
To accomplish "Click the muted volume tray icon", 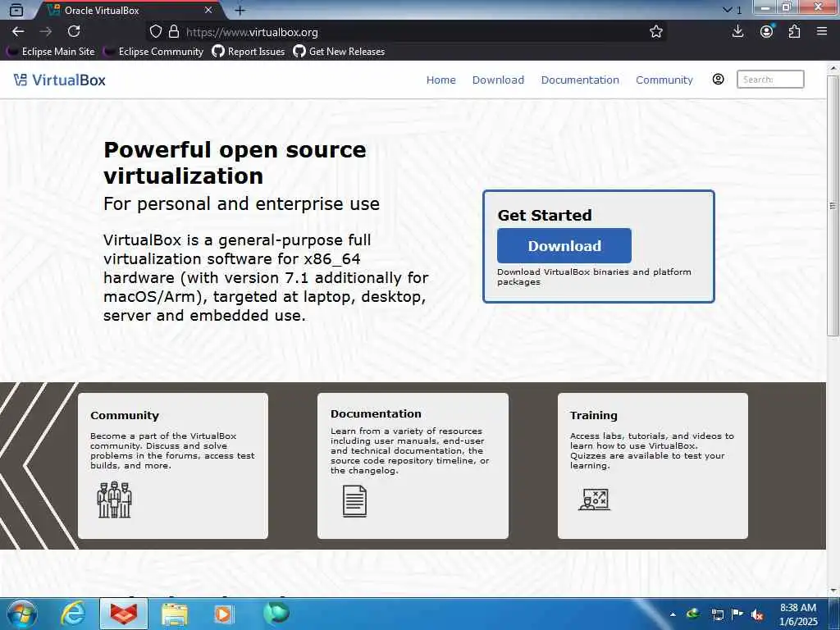I will tap(757, 614).
